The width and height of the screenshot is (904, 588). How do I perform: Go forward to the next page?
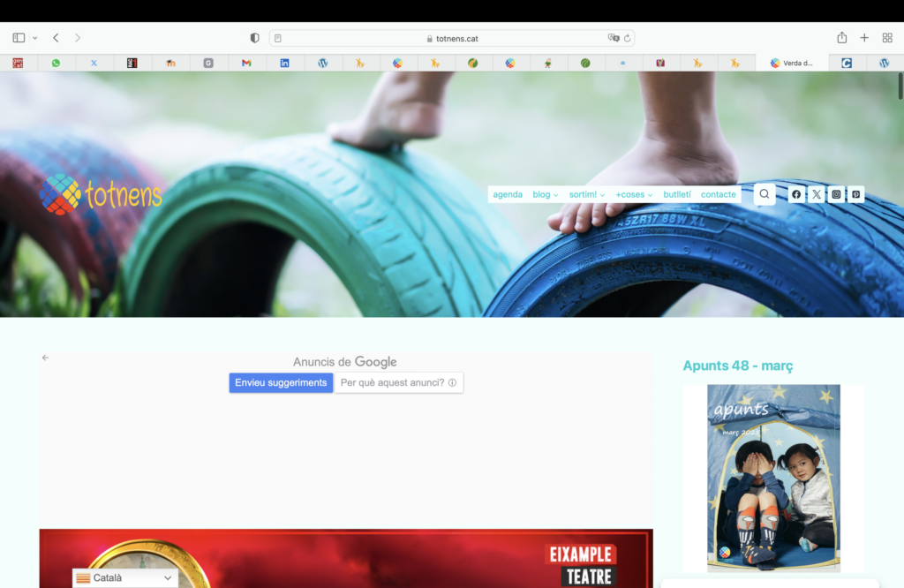pos(78,38)
